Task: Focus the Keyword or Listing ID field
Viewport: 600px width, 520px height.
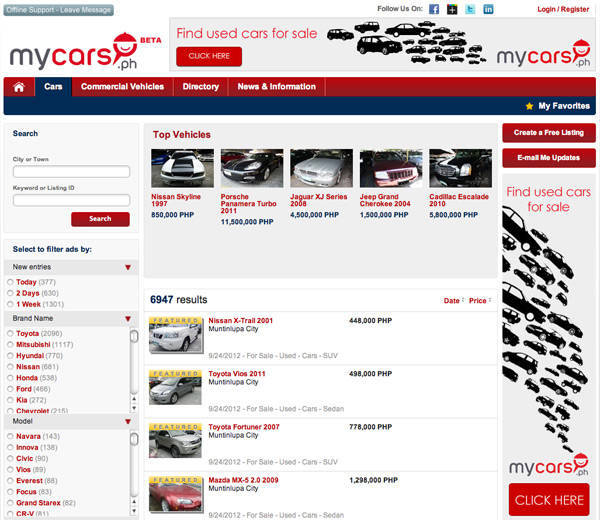Action: (x=72, y=200)
